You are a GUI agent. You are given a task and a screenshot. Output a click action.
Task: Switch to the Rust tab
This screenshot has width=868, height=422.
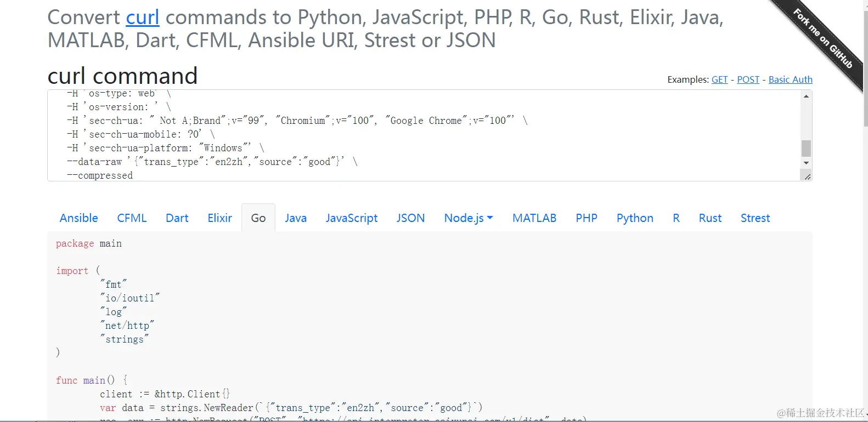tap(710, 218)
